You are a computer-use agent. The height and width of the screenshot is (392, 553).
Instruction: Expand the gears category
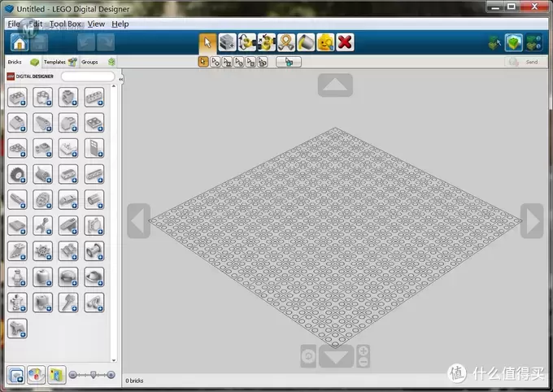pos(42,200)
